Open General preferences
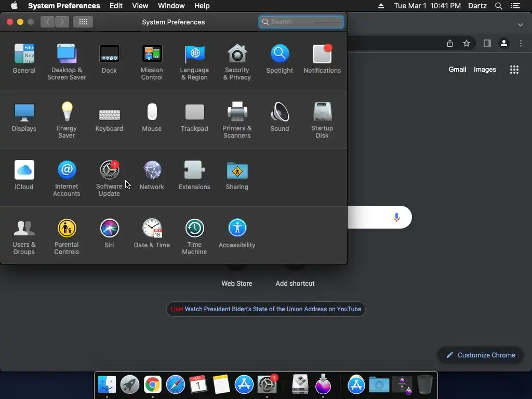Screen dimensions: 532x399 [x=24, y=58]
